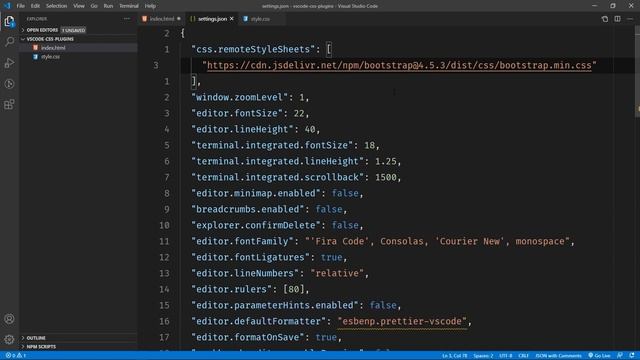Click the "relative" lineNumbers value
The image size is (640, 360).
(337, 273)
